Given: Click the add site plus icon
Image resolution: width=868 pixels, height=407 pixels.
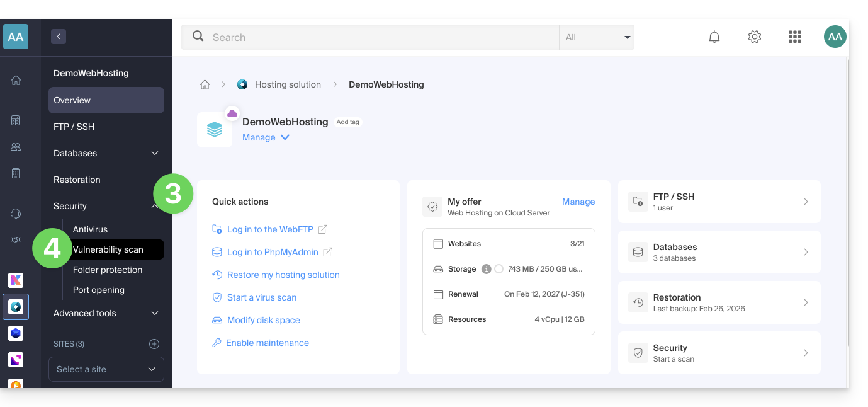Looking at the screenshot, I should coord(154,344).
